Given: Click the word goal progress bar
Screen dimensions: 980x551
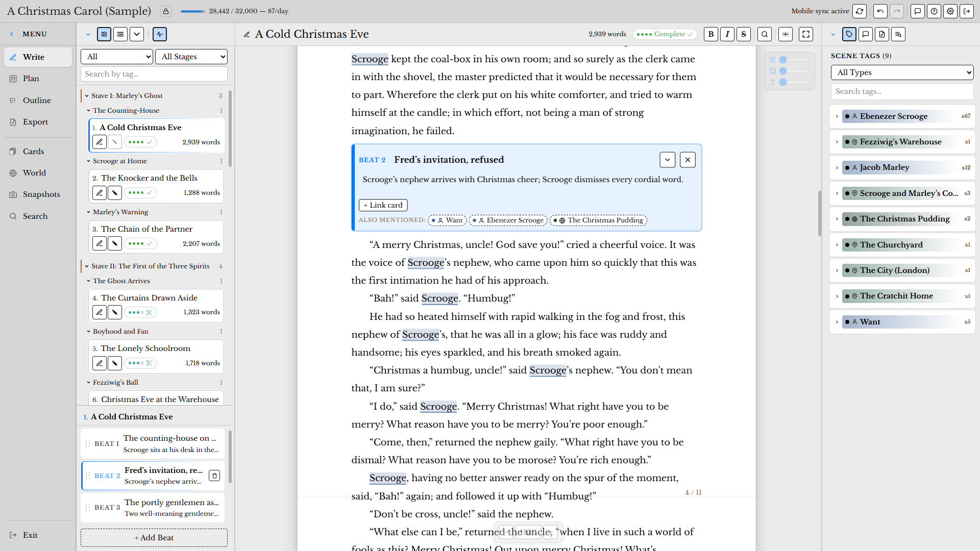Looking at the screenshot, I should pyautogui.click(x=193, y=11).
